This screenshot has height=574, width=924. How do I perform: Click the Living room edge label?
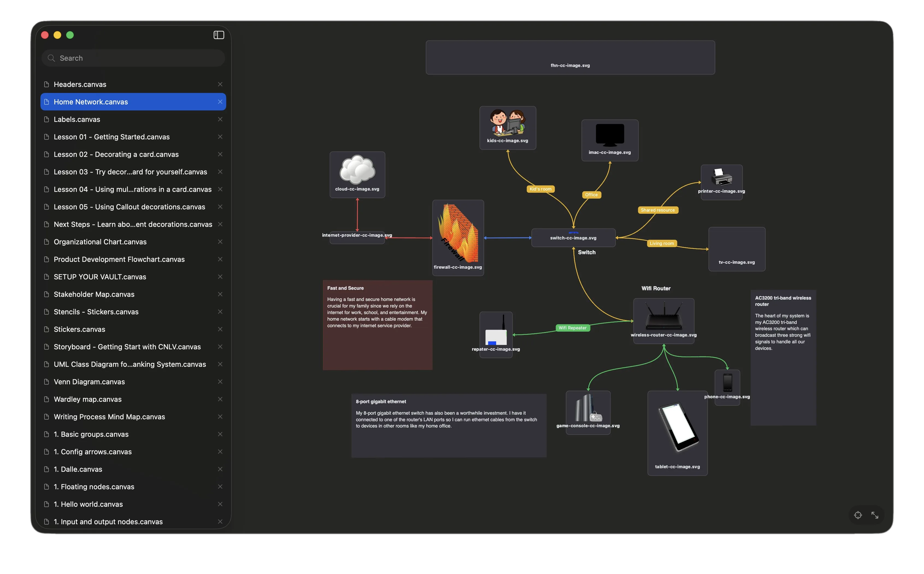coord(662,243)
